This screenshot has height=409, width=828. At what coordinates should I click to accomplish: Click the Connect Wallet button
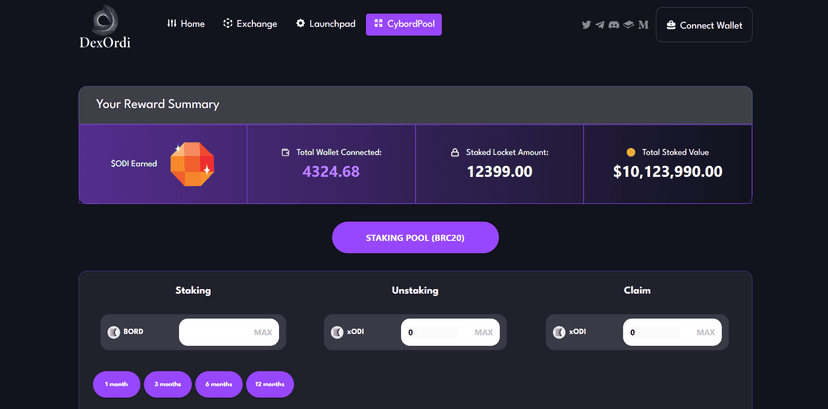tap(704, 25)
